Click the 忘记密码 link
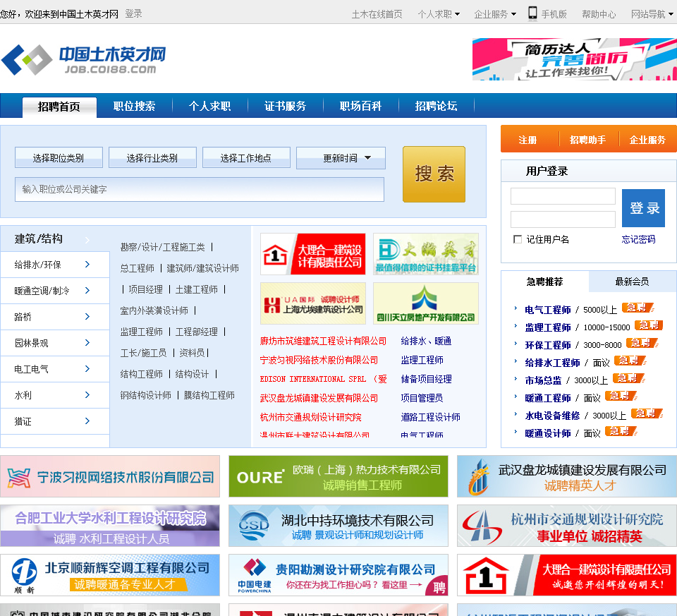The width and height of the screenshot is (677, 616). point(639,240)
